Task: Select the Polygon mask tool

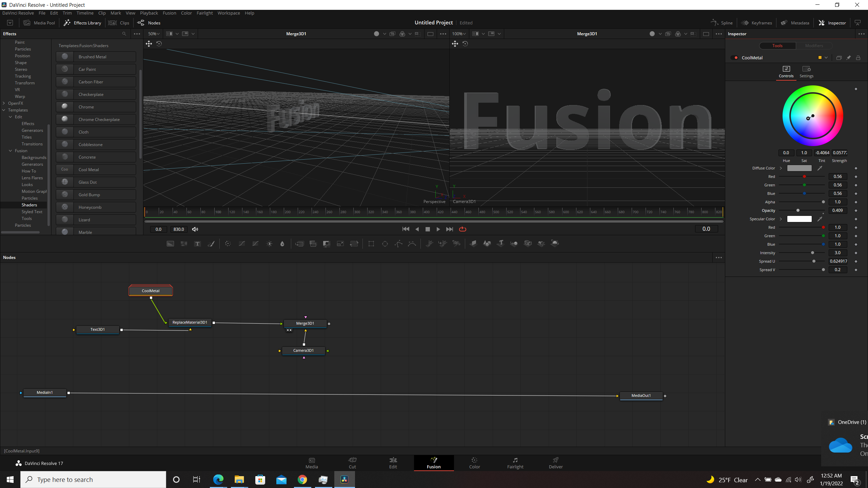Action: 398,244
